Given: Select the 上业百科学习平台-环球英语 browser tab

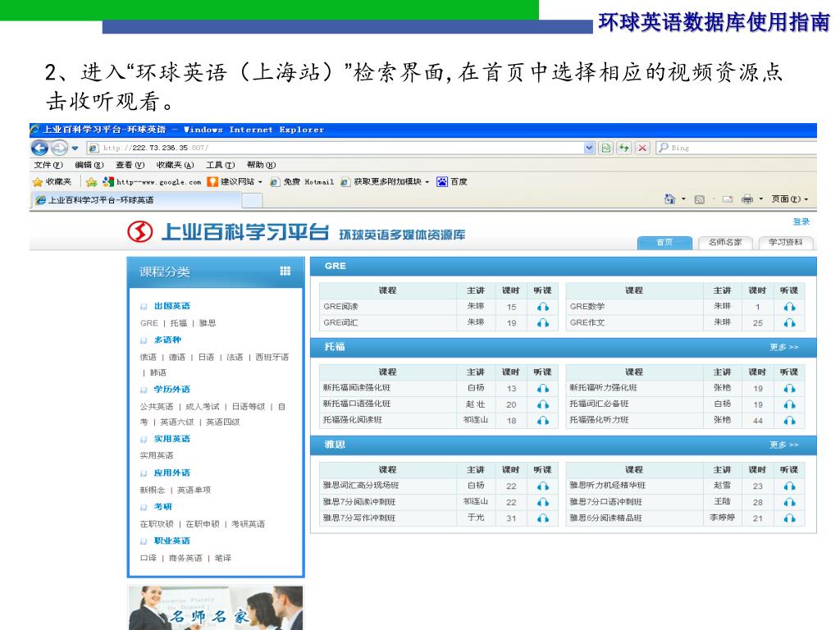Looking at the screenshot, I should click(x=135, y=200).
